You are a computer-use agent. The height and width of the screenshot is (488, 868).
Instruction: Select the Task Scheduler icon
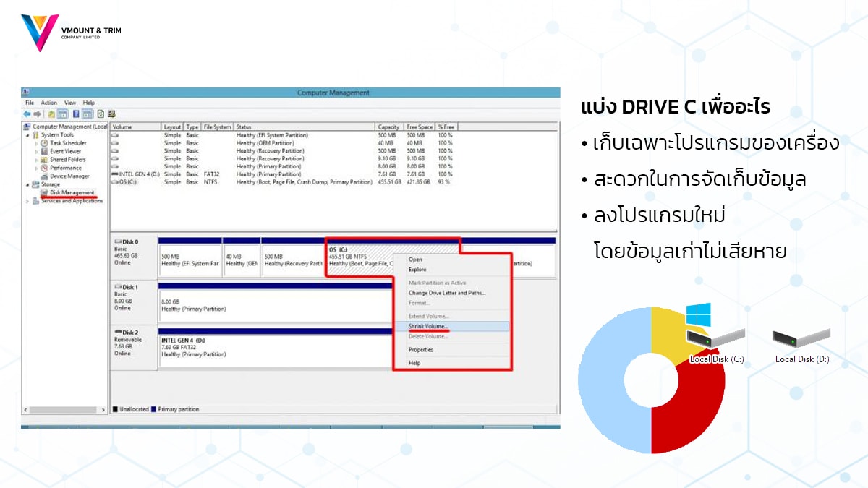coord(44,143)
